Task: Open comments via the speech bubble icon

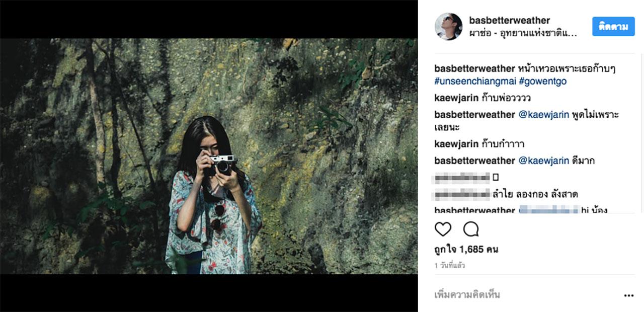Action: [x=471, y=229]
